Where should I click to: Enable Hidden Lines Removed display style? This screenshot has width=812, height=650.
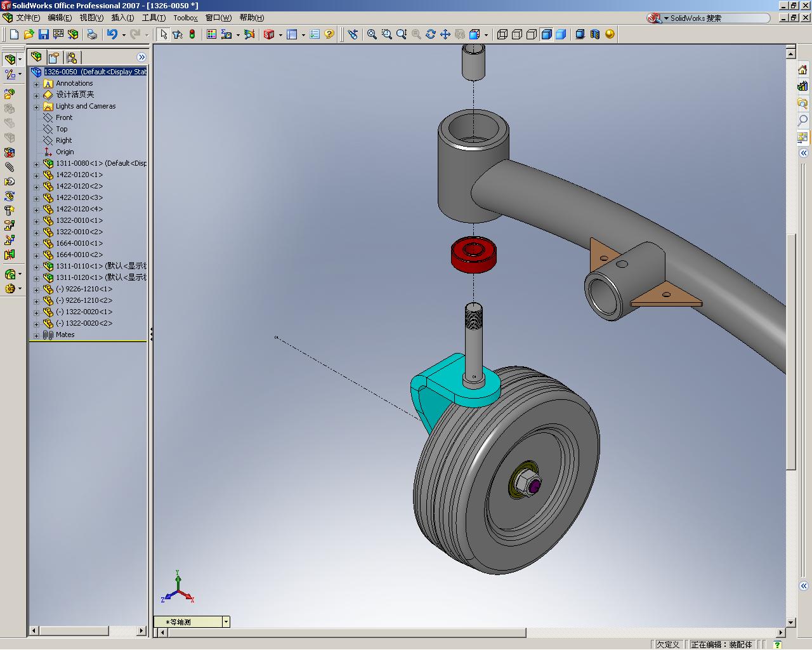[x=532, y=34]
